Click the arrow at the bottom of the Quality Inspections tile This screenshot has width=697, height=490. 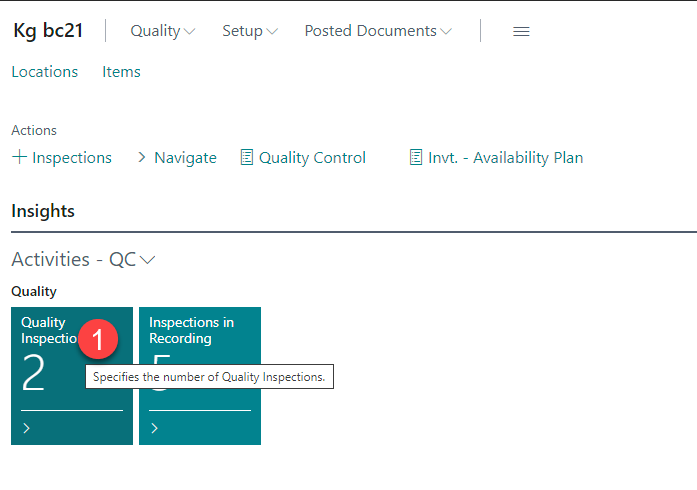(x=27, y=429)
